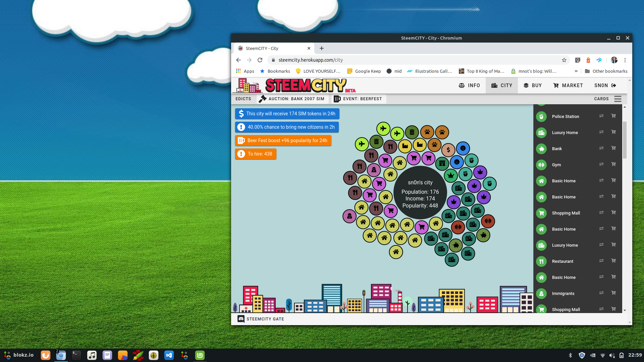Click the Bank card piggy icon
The width and height of the screenshot is (644, 362).
541,149
